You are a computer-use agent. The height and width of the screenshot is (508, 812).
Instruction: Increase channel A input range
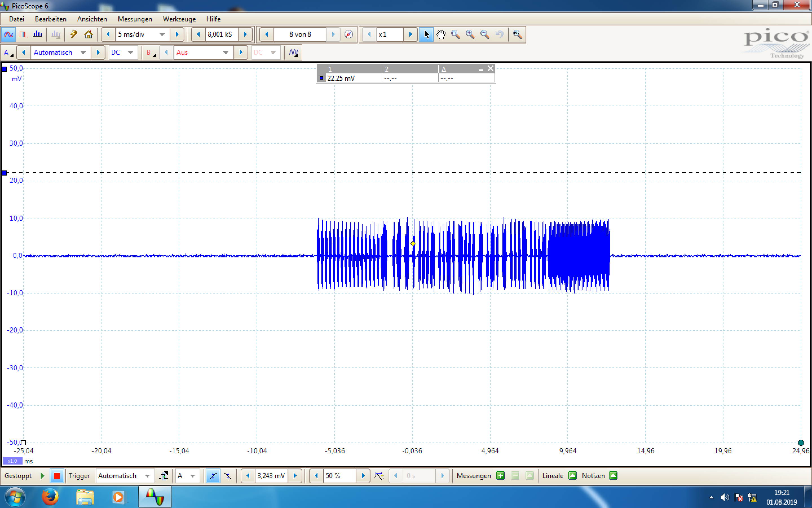[x=98, y=52]
